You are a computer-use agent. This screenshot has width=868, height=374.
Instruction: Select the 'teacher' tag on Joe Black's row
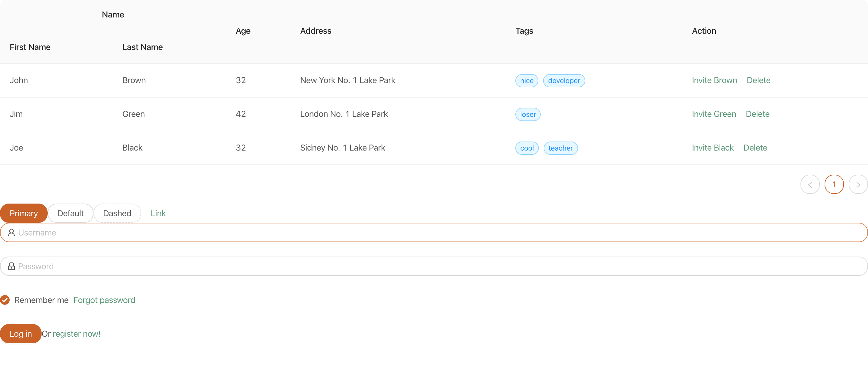pos(560,148)
